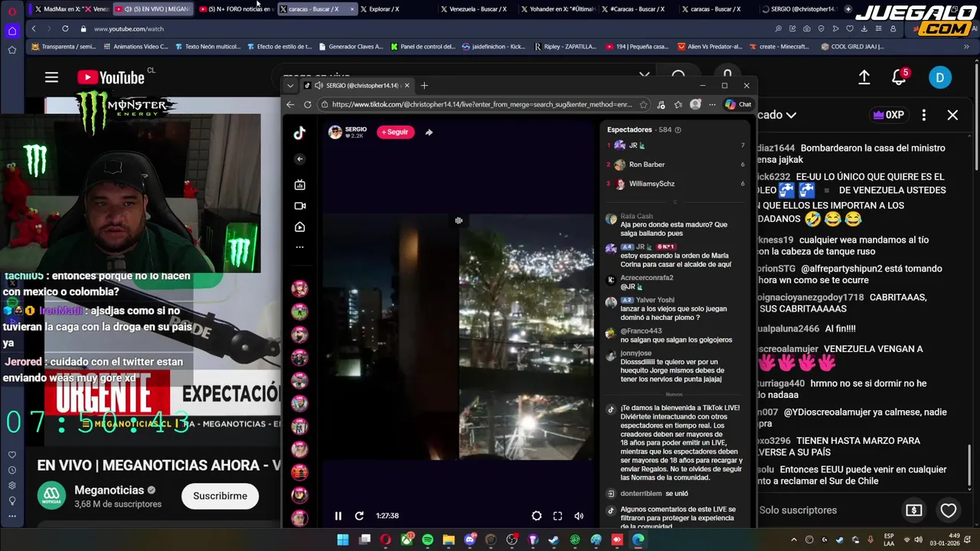Open the 'Ripley - ZAPATILLA...' bookmark
Viewport: 980px width, 551px height.
point(565,47)
